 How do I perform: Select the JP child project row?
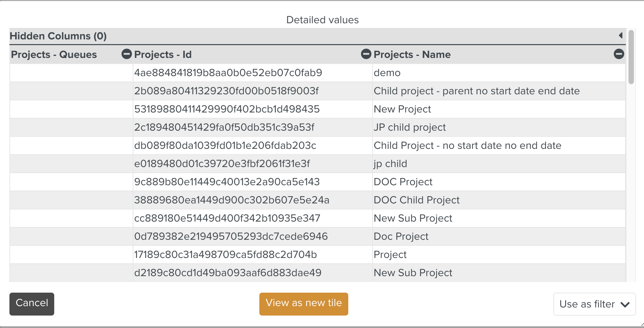click(410, 127)
